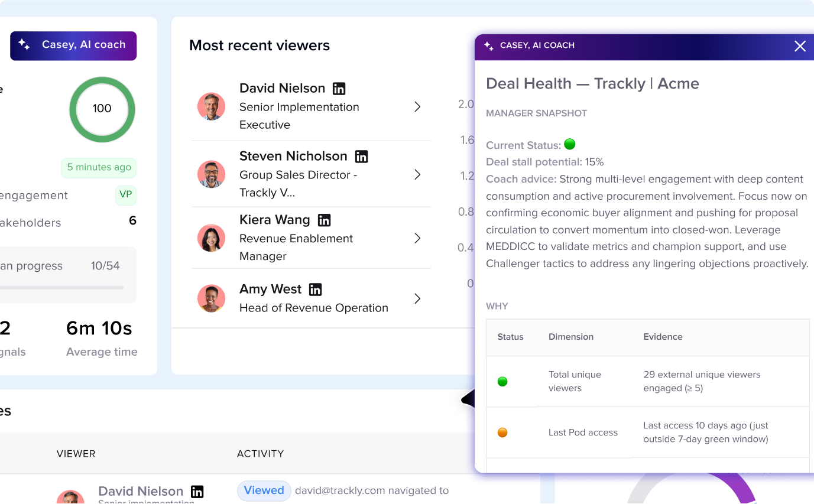Click the green Current Status indicator
The width and height of the screenshot is (814, 504).
click(570, 144)
